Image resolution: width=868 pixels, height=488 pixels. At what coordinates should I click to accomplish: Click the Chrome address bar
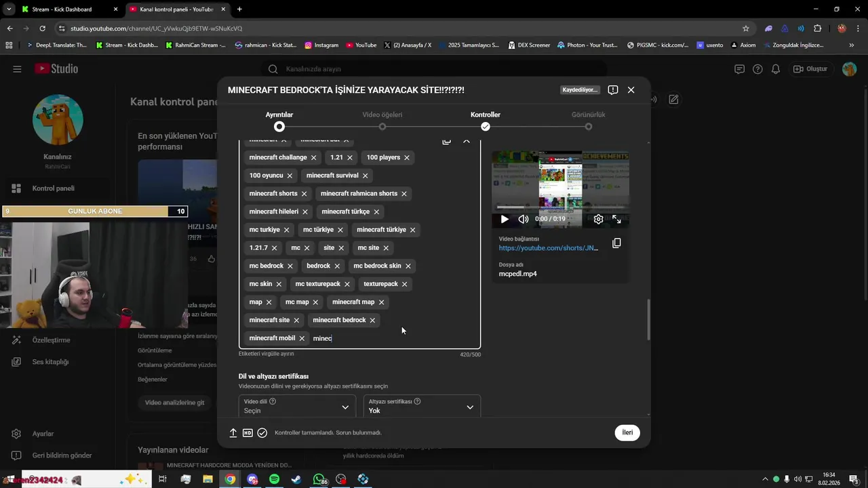click(x=400, y=28)
